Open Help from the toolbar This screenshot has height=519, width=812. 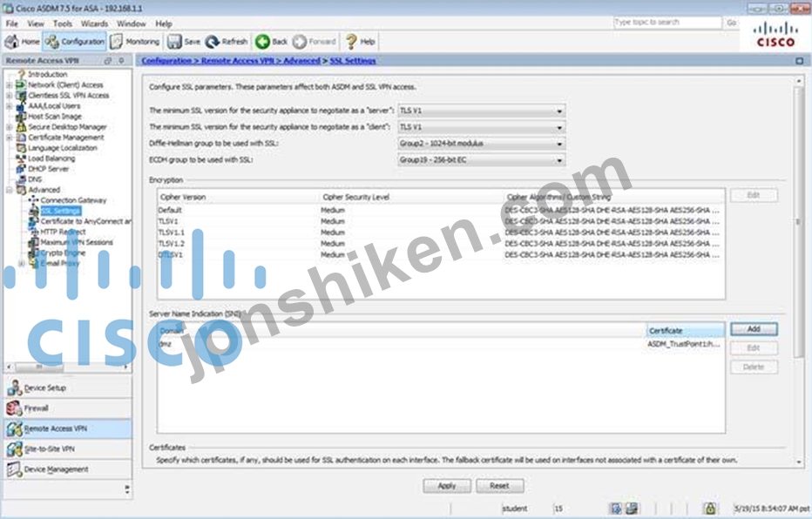pyautogui.click(x=360, y=42)
